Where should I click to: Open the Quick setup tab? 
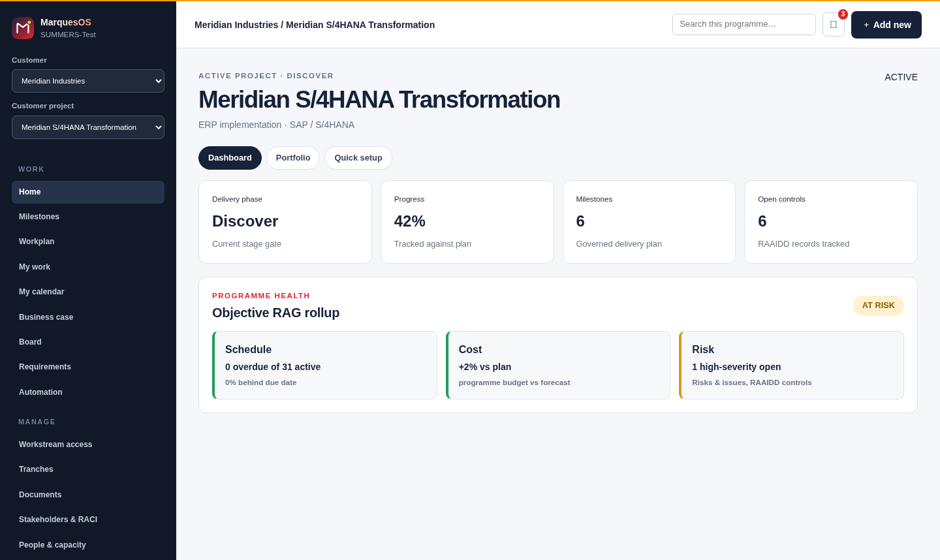[x=358, y=158]
